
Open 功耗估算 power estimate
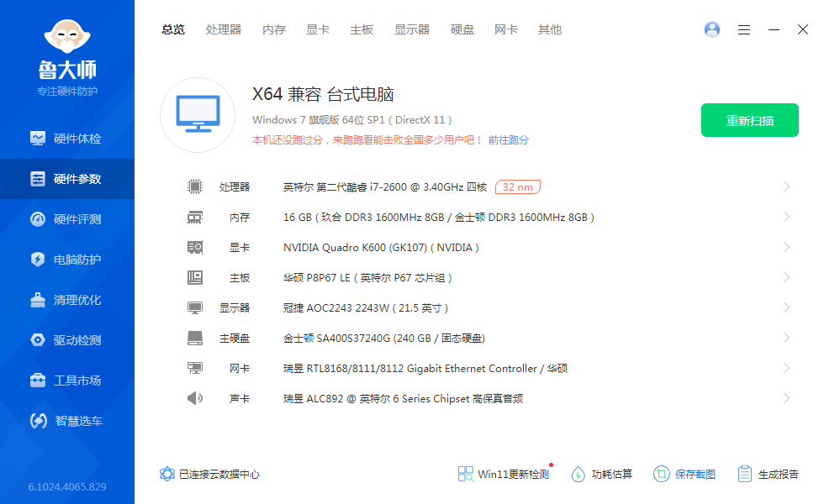[602, 474]
